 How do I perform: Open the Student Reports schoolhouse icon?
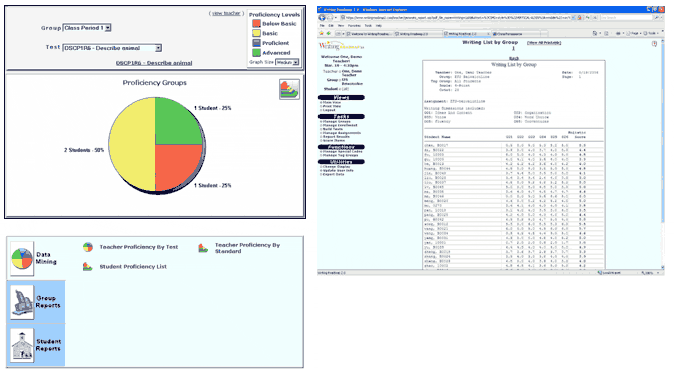(x=21, y=345)
